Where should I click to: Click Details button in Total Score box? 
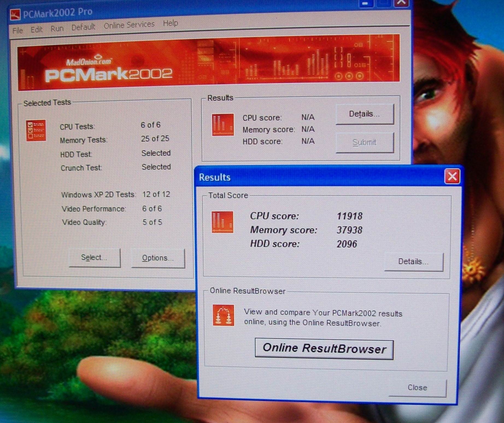click(x=414, y=262)
